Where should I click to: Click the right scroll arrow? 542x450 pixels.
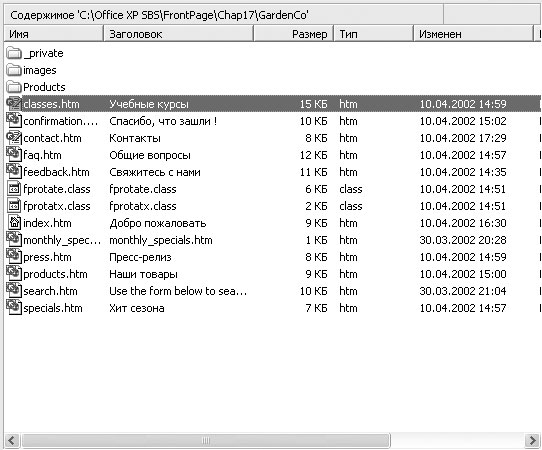click(532, 440)
